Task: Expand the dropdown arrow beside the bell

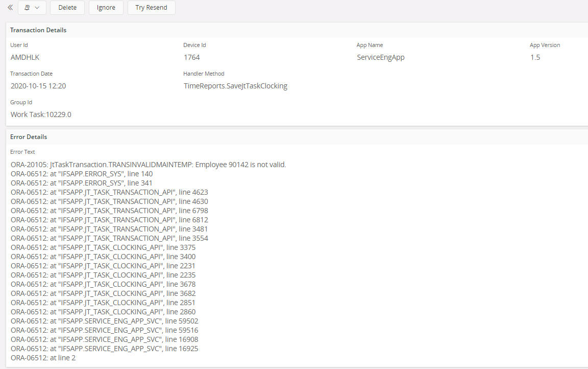Action: pos(37,8)
